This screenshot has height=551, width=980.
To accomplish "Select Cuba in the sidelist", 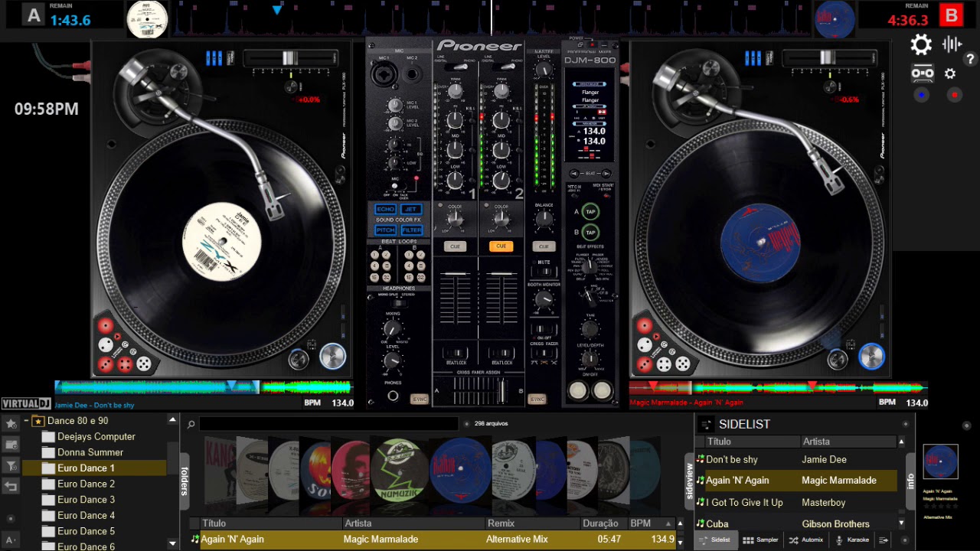I will point(796,524).
